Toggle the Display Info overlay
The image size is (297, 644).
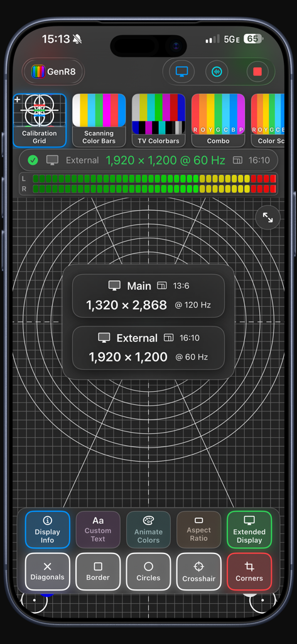tap(47, 530)
